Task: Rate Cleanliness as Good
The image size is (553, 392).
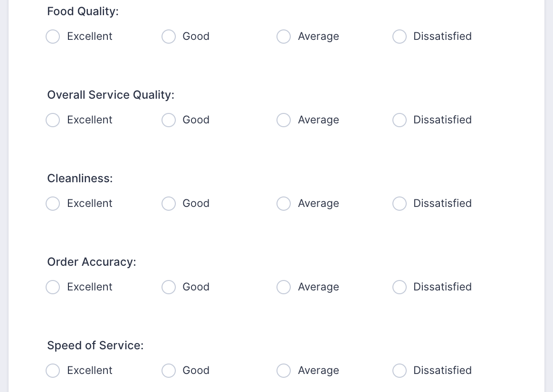Action: tap(169, 204)
